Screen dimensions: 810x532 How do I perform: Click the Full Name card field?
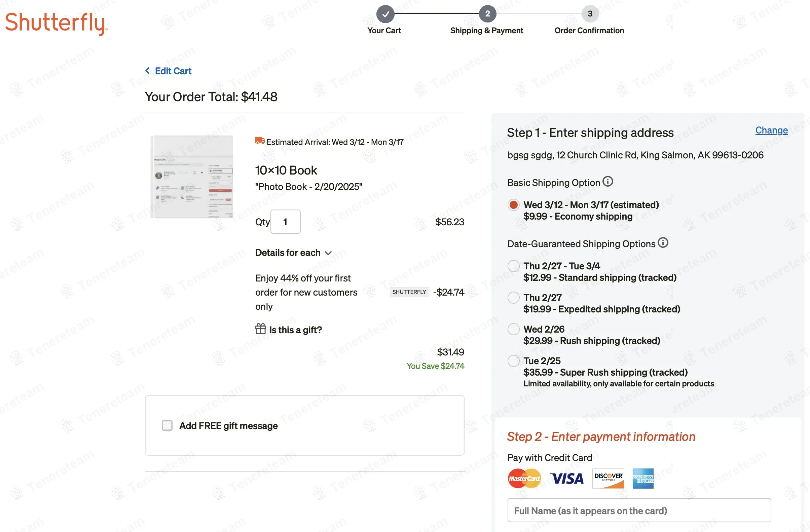click(x=639, y=510)
